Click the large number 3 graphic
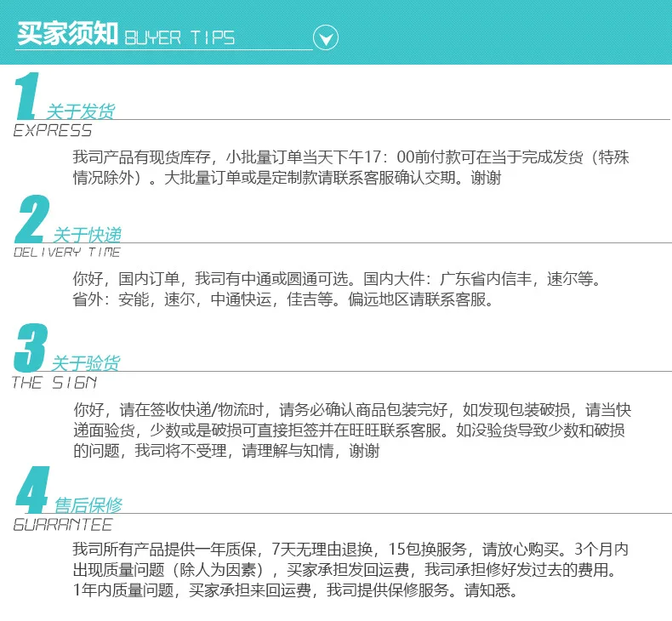The image size is (672, 621). (x=31, y=348)
